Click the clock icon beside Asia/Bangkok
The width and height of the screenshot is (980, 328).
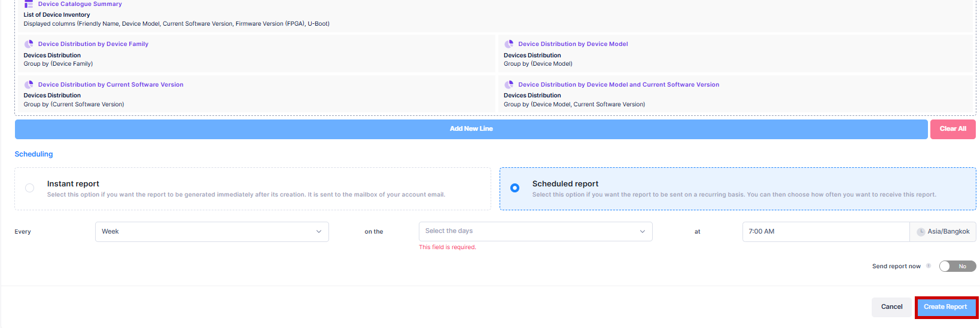coord(921,232)
